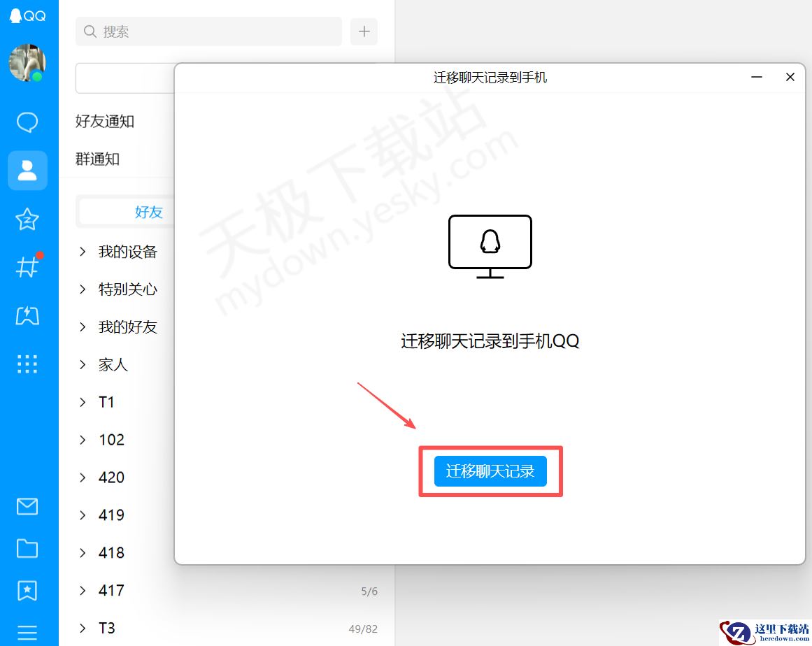Click the search box
Image resolution: width=812 pixels, height=646 pixels.
[x=208, y=31]
